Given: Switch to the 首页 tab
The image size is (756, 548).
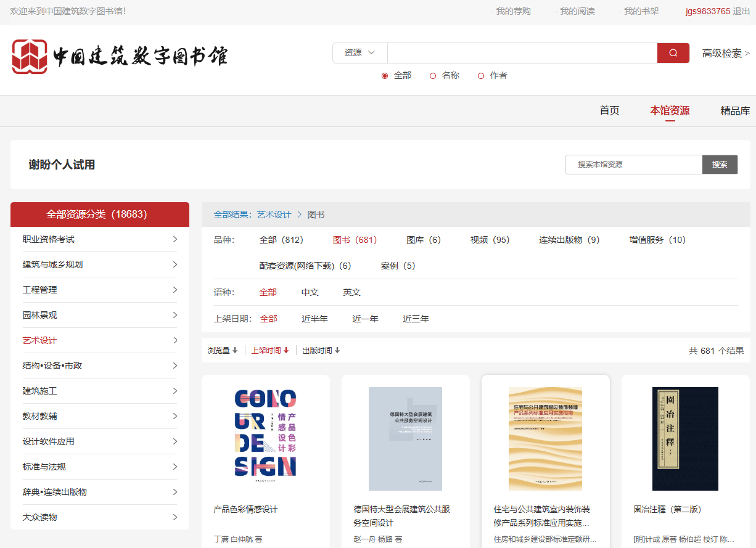Looking at the screenshot, I should [609, 110].
